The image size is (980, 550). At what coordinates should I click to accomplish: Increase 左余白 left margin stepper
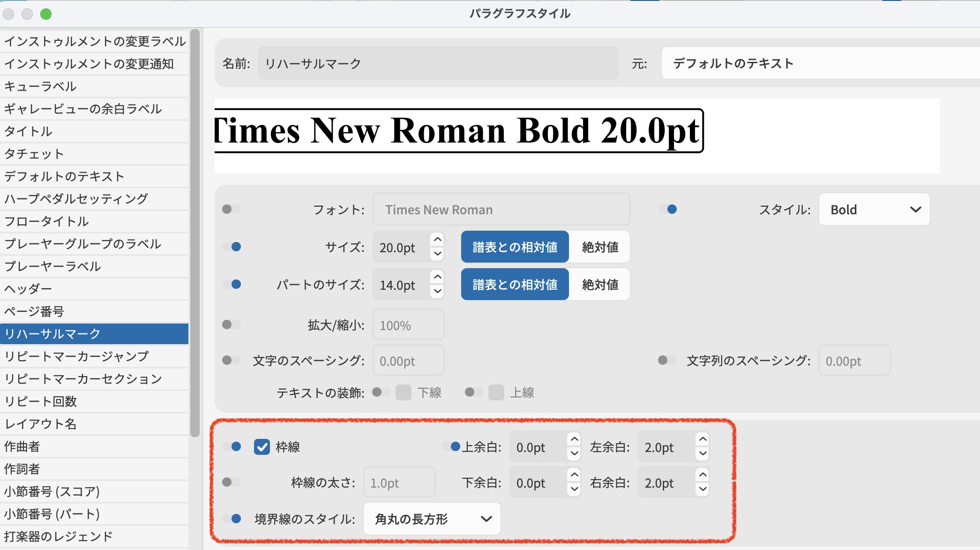[702, 439]
